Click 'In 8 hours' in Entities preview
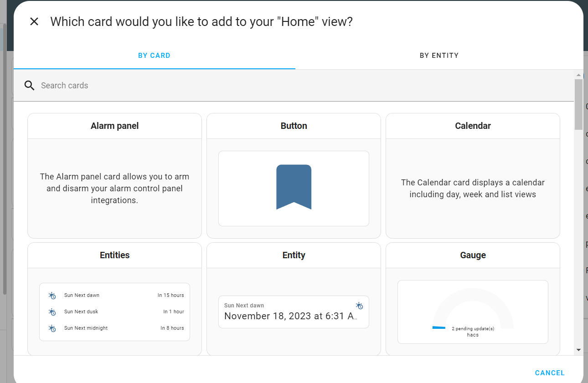Image resolution: width=588 pixels, height=383 pixels. [x=172, y=328]
